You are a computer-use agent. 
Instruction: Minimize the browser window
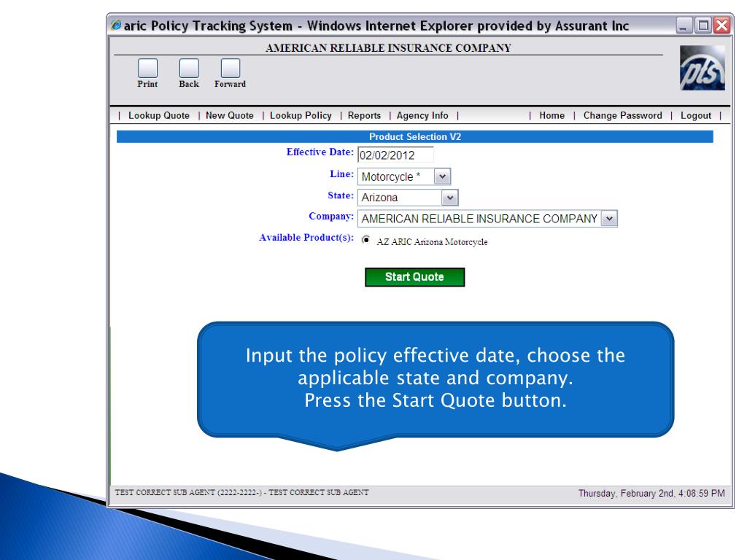(684, 26)
